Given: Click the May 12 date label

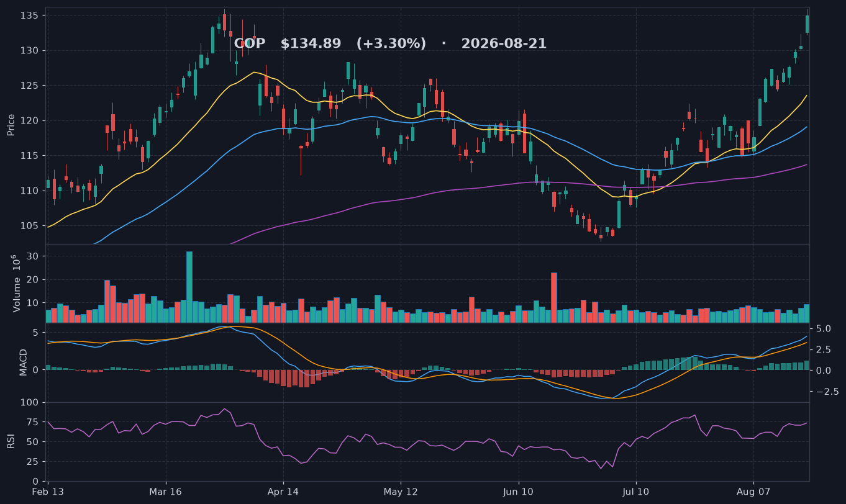Looking at the screenshot, I should (x=401, y=492).
